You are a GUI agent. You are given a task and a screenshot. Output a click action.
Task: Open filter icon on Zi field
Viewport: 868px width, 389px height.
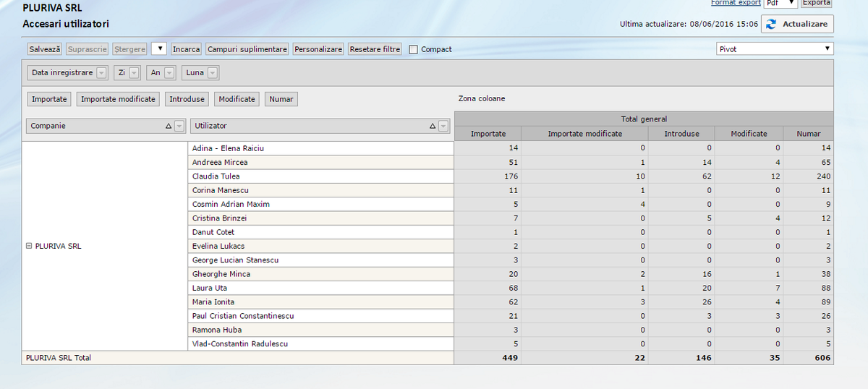pos(135,73)
